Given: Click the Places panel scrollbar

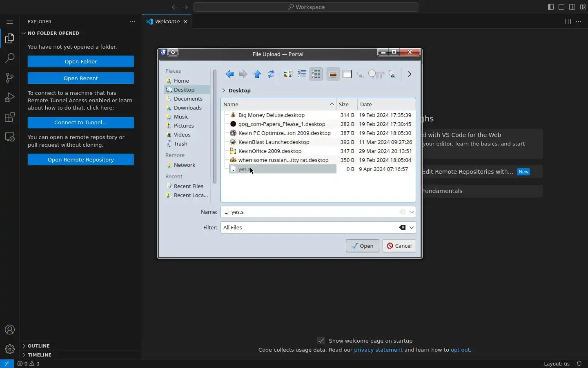Looking at the screenshot, I should pyautogui.click(x=215, y=127).
